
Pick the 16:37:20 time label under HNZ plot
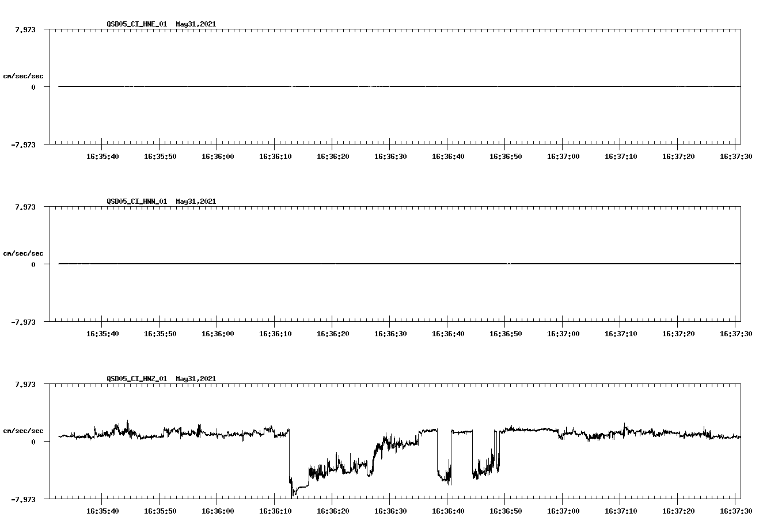coord(678,511)
